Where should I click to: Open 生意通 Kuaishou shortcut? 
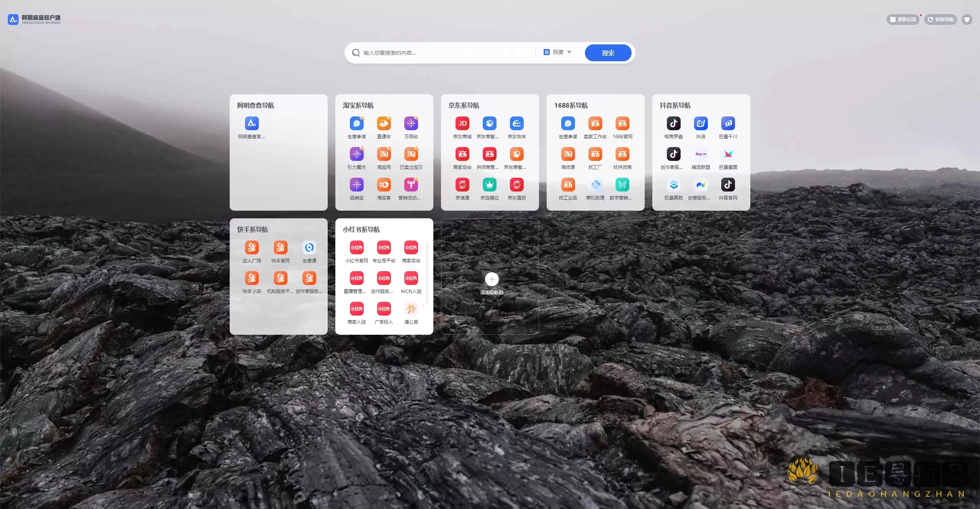pyautogui.click(x=309, y=248)
